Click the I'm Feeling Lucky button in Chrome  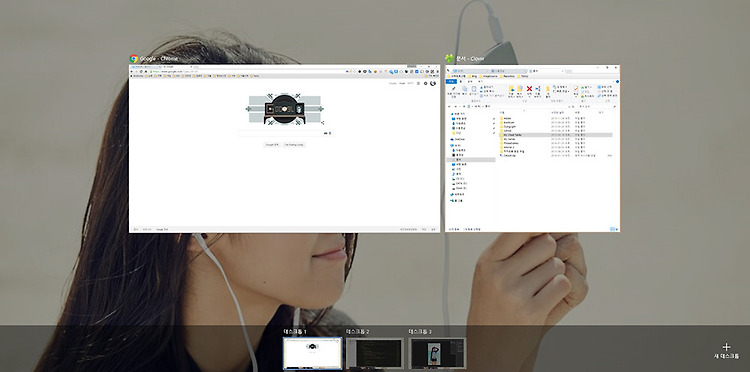click(x=294, y=144)
